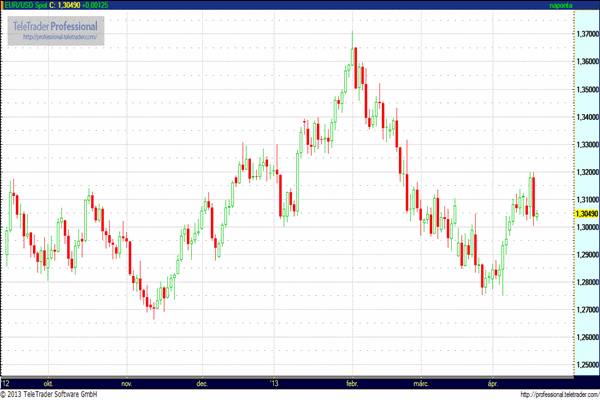The height and width of the screenshot is (400, 600).
Task: Click the '13 year marker on the time axis
Action: (275, 383)
